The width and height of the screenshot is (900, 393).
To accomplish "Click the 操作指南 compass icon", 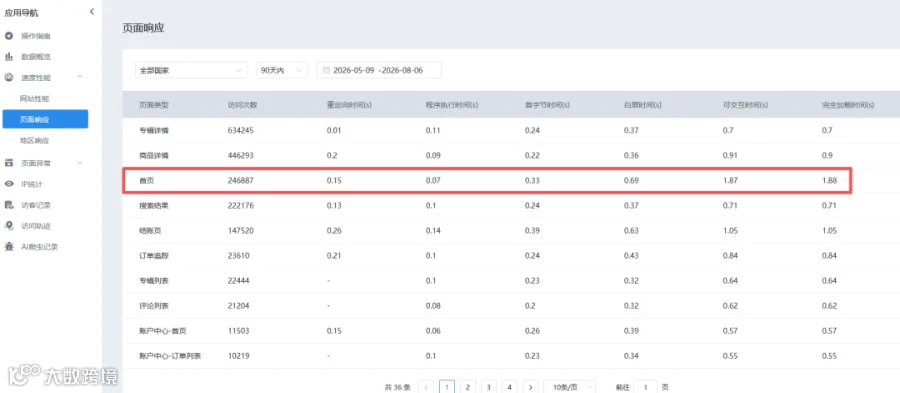I will point(9,36).
